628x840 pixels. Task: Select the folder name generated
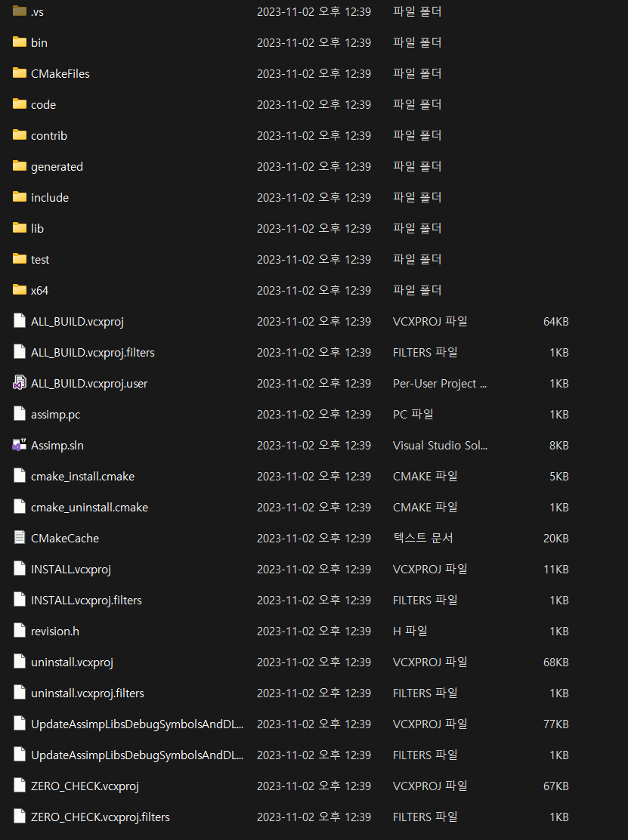[57, 167]
